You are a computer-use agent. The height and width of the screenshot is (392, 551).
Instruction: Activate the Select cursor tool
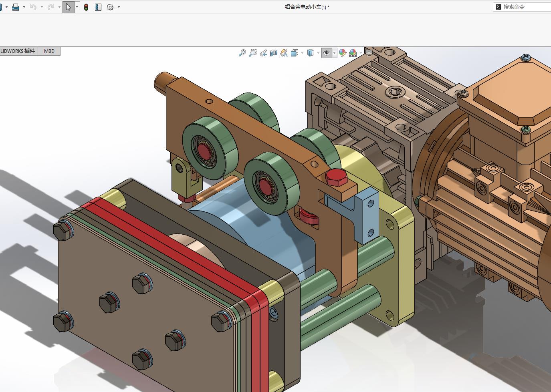(x=69, y=7)
